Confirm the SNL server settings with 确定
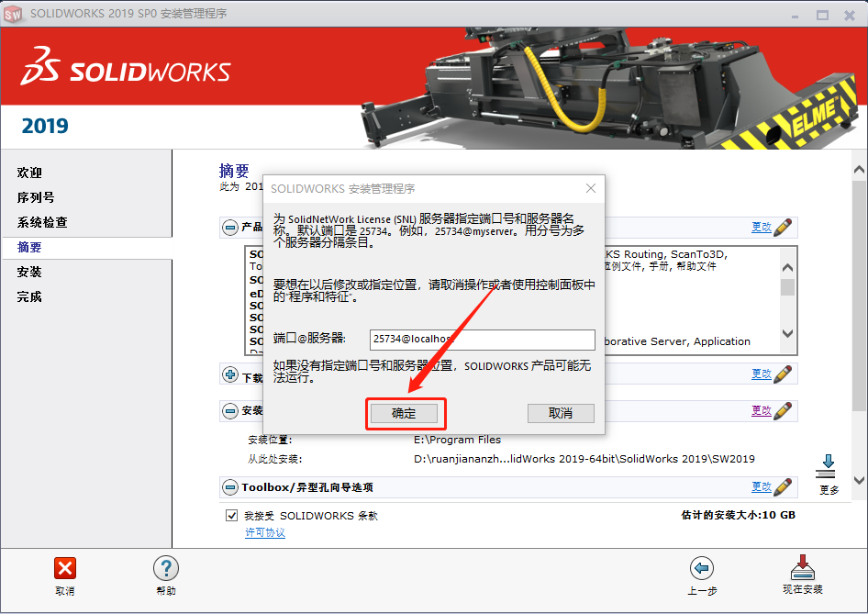This screenshot has height=614, width=868. coord(405,413)
